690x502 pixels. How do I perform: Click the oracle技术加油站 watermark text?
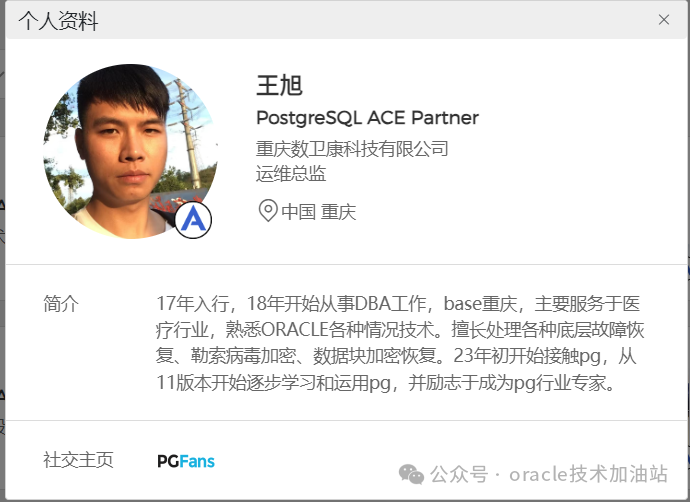coord(588,474)
